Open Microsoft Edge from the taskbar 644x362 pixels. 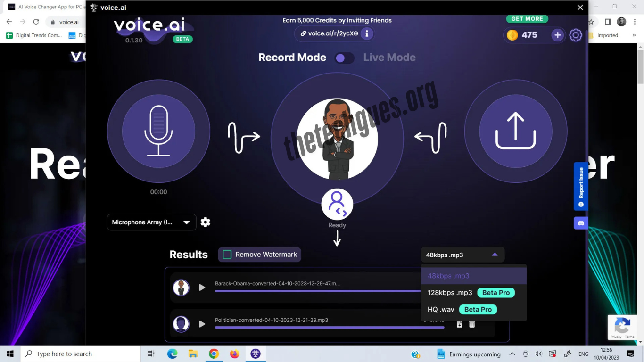pos(172,354)
